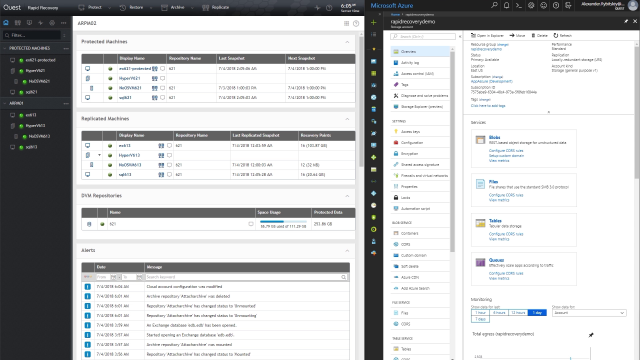
Task: Select the 7 days time range
Action: pos(480,319)
